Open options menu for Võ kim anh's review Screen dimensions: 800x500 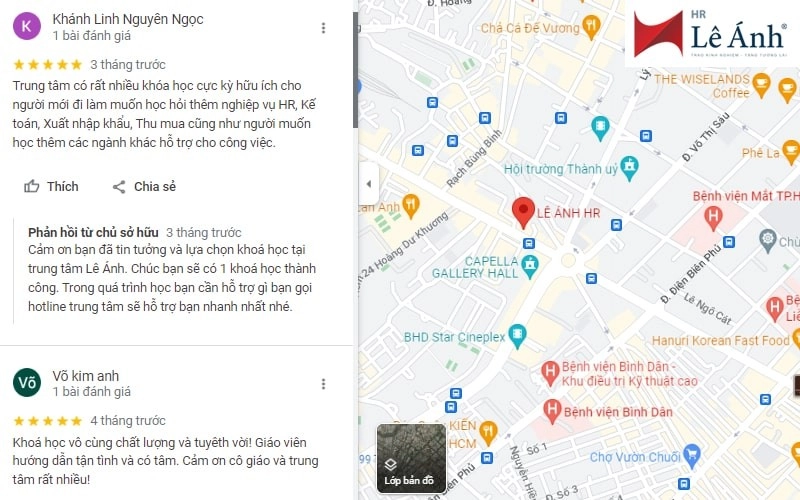(x=323, y=384)
